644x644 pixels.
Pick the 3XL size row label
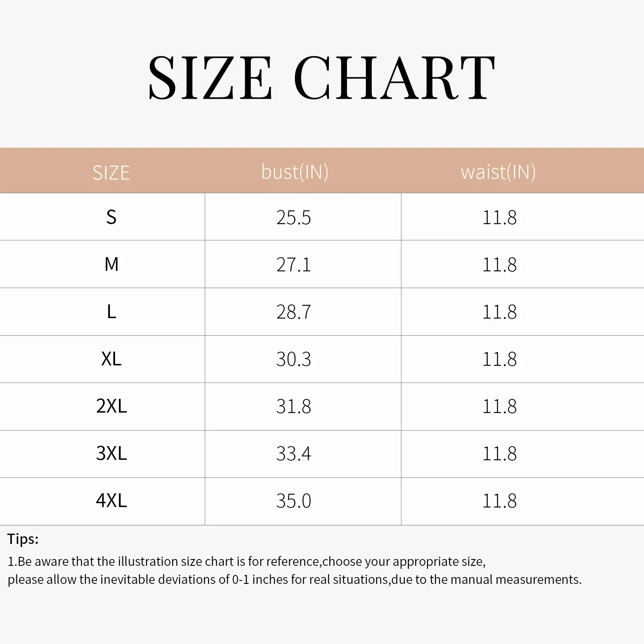(111, 453)
